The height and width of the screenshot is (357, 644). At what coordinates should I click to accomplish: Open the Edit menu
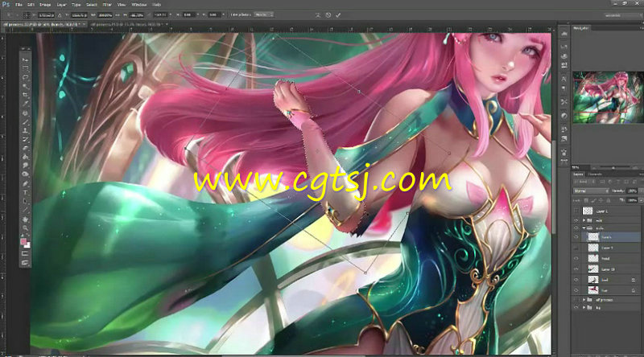[x=31, y=5]
